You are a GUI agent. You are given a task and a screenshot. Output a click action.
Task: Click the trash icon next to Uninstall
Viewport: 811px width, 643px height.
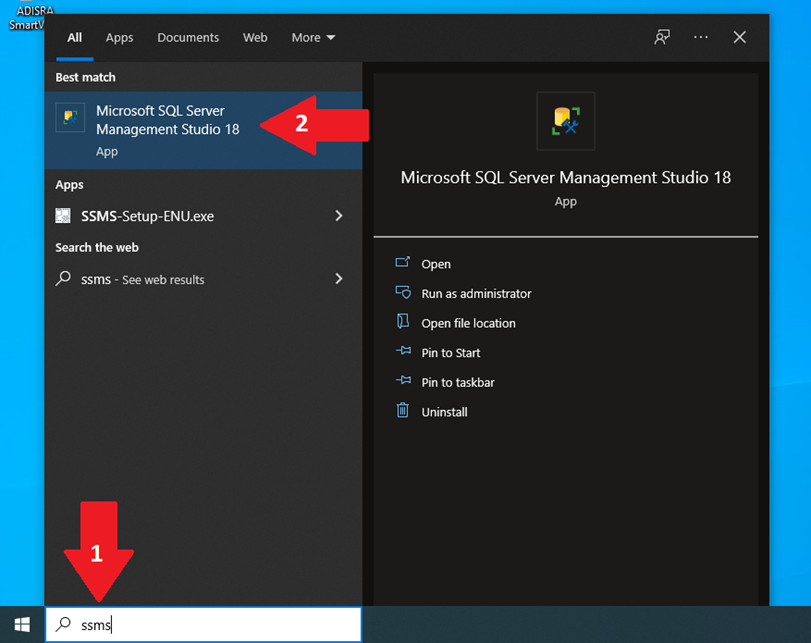[402, 411]
